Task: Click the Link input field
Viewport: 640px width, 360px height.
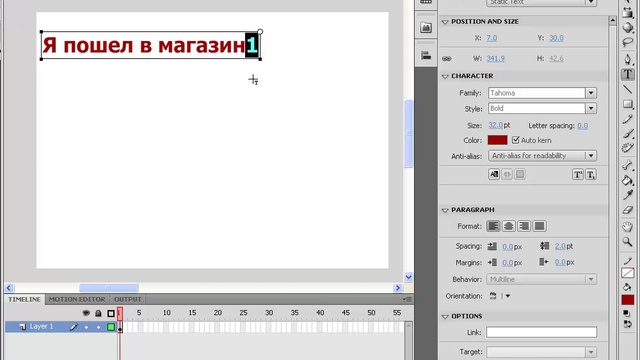Action: (x=541, y=332)
